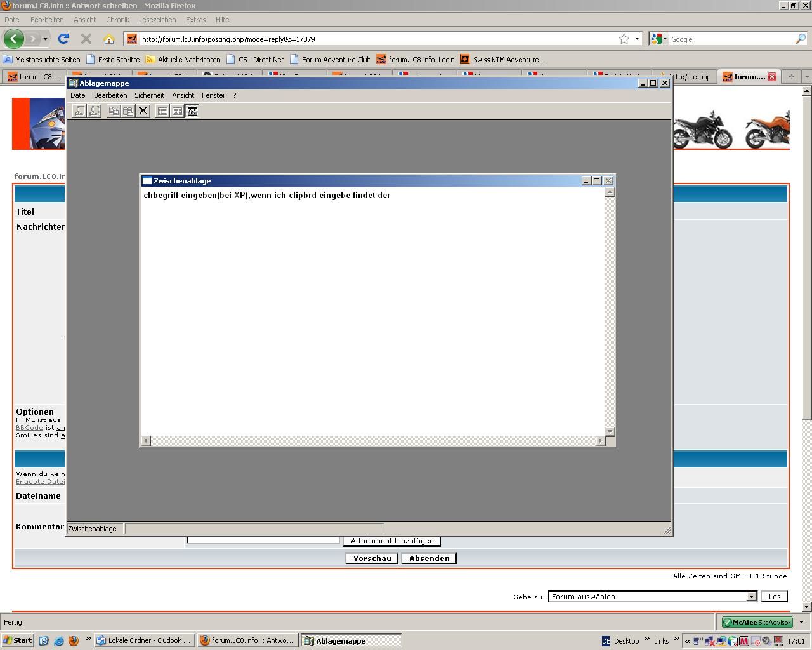812x650 pixels.
Task: Open the Windows Start button
Action: (18, 640)
